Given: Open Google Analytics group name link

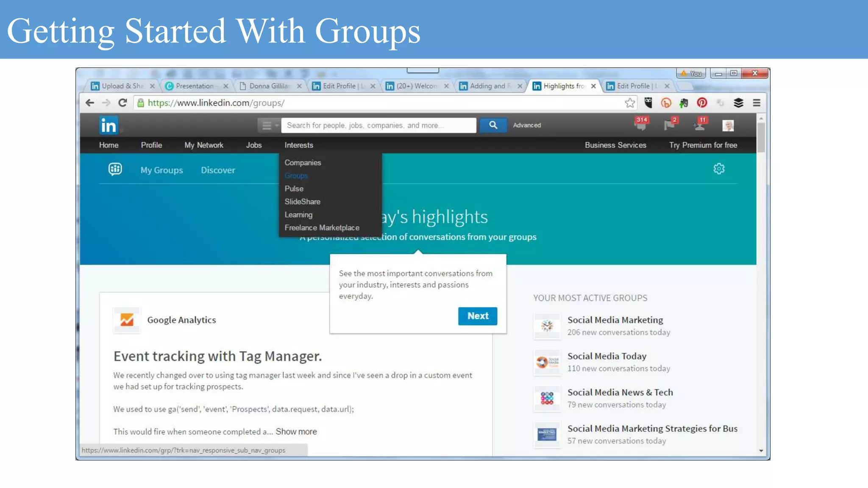Looking at the screenshot, I should (x=181, y=320).
